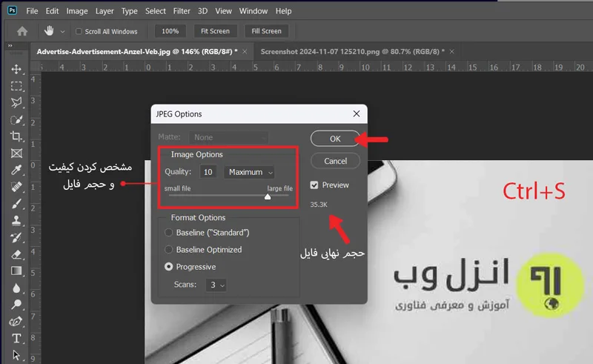Select the Path Selection tool

point(16,355)
